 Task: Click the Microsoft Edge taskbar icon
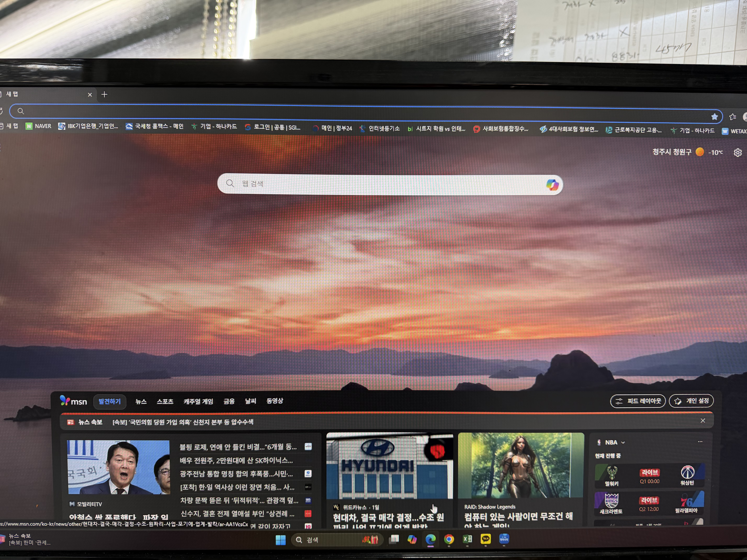point(430,539)
